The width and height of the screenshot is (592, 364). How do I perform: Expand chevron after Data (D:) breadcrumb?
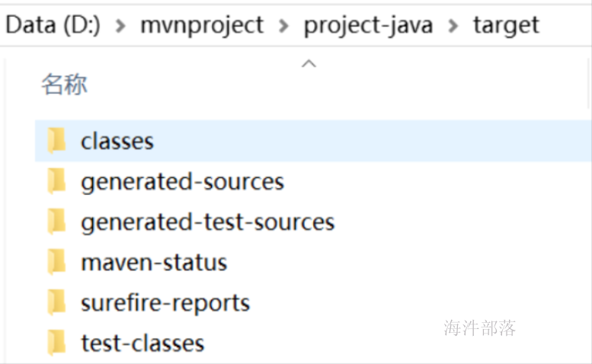[x=120, y=26]
